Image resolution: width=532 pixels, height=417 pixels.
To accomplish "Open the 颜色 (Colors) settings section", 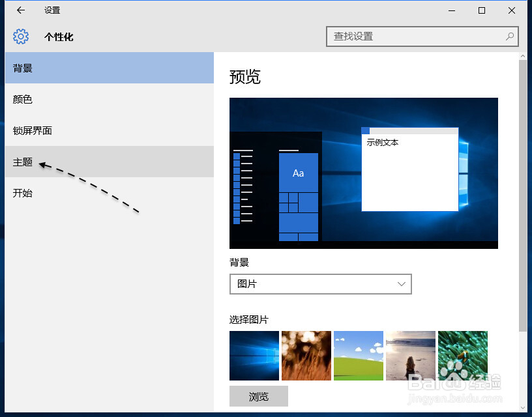I will [x=22, y=99].
